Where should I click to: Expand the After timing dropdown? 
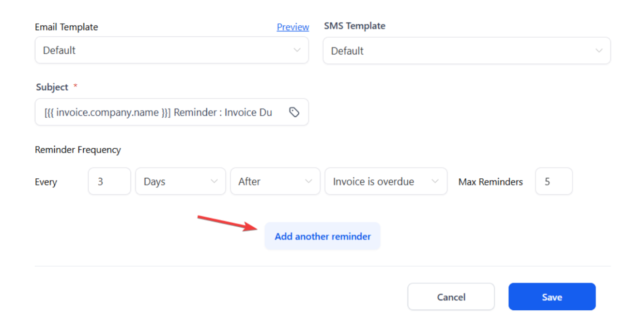(x=275, y=182)
